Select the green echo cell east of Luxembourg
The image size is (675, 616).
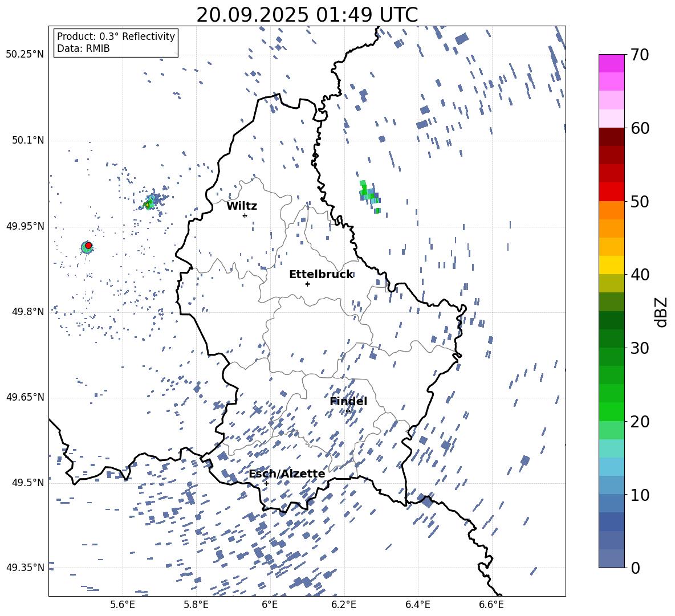tap(369, 195)
